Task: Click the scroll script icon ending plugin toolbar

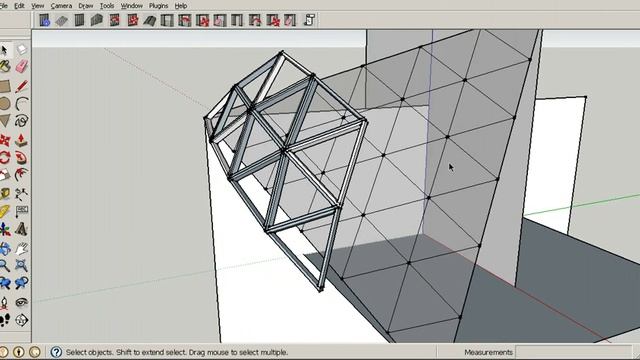Action: click(309, 20)
